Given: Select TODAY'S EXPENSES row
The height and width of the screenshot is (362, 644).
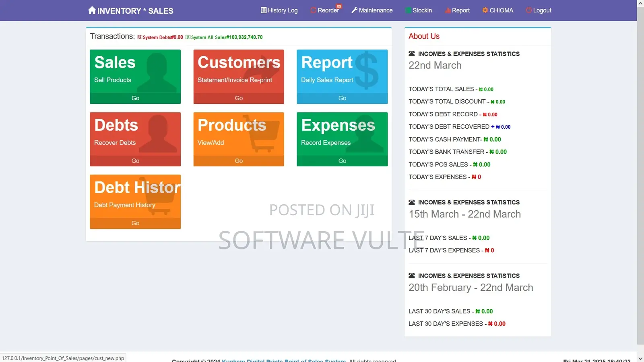Looking at the screenshot, I should 445,177.
